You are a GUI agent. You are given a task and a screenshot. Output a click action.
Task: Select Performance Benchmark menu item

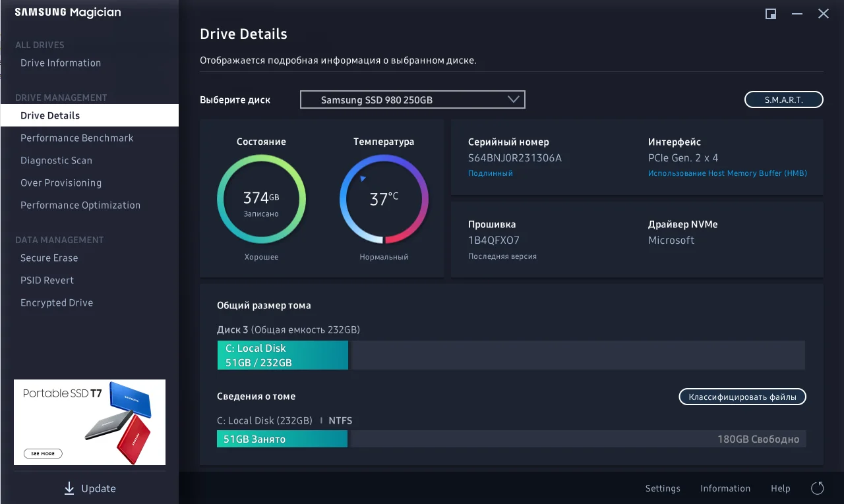point(77,138)
